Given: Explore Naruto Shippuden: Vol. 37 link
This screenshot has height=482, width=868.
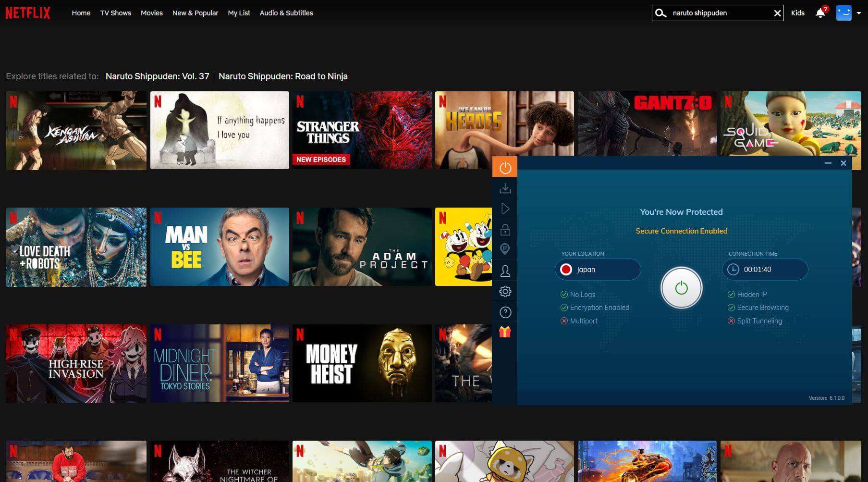Looking at the screenshot, I should tap(157, 76).
